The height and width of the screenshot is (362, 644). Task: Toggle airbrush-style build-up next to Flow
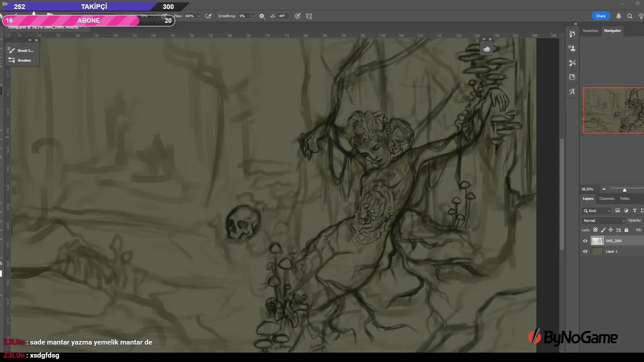(x=208, y=16)
